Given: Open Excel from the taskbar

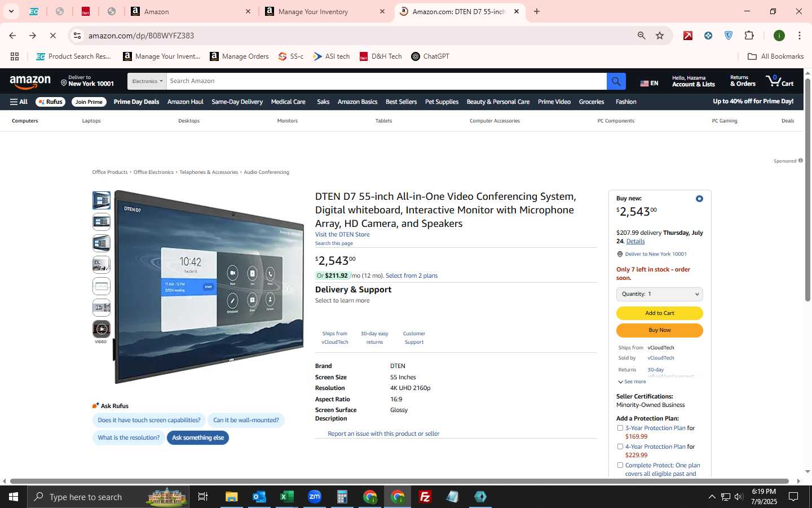Looking at the screenshot, I should click(287, 497).
